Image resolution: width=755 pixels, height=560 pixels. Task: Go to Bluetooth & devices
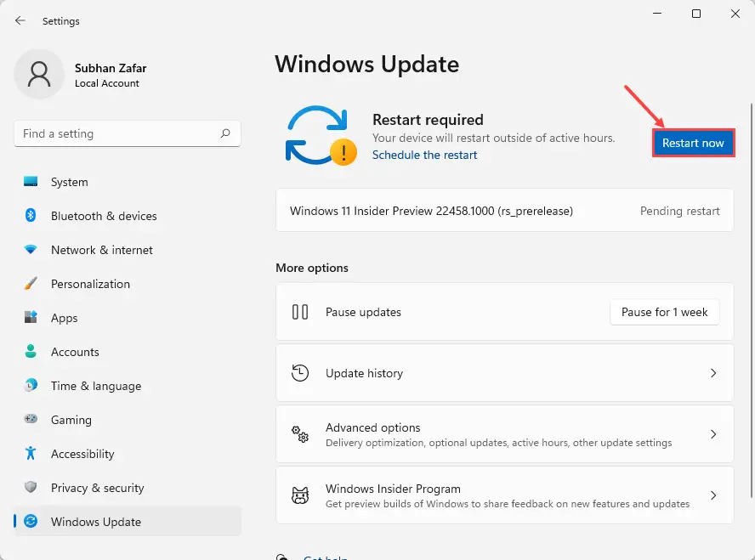128,216
